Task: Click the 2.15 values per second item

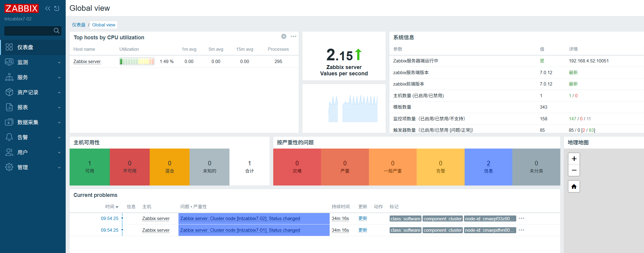Action: (x=344, y=56)
